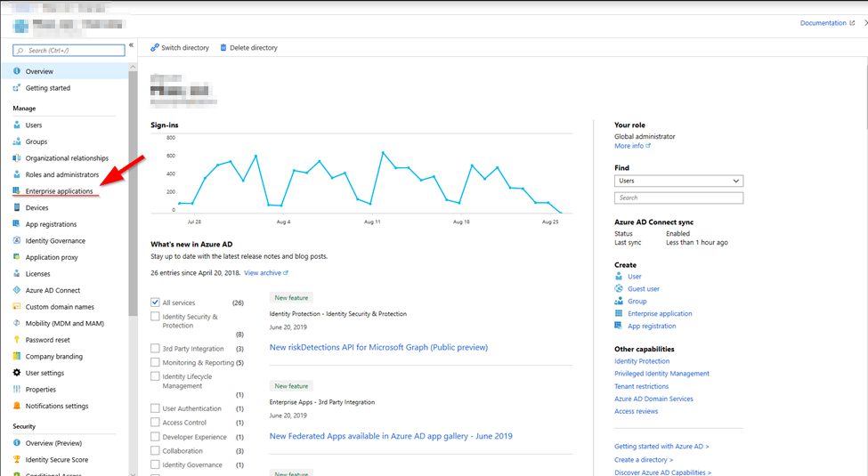Screen dimensions: 868x476
Task: Click the Users icon in Manage section
Action: (17, 125)
